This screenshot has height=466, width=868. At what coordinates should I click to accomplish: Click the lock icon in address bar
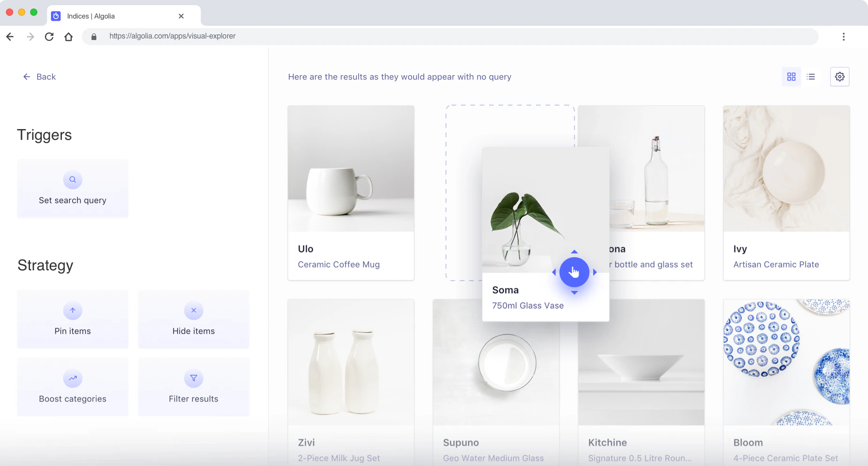(x=94, y=37)
